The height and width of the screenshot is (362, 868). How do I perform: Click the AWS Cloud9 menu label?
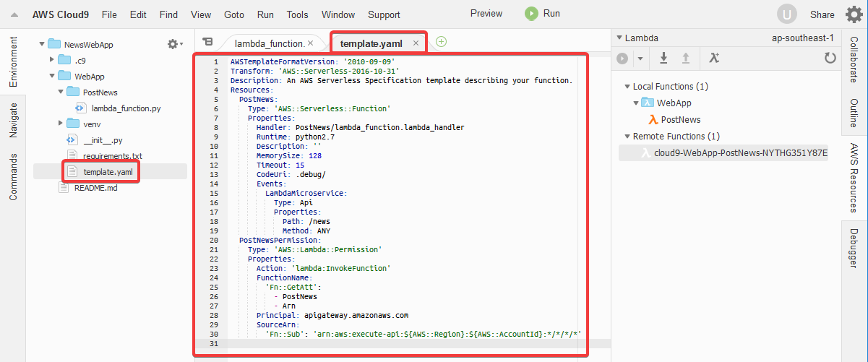[61, 14]
